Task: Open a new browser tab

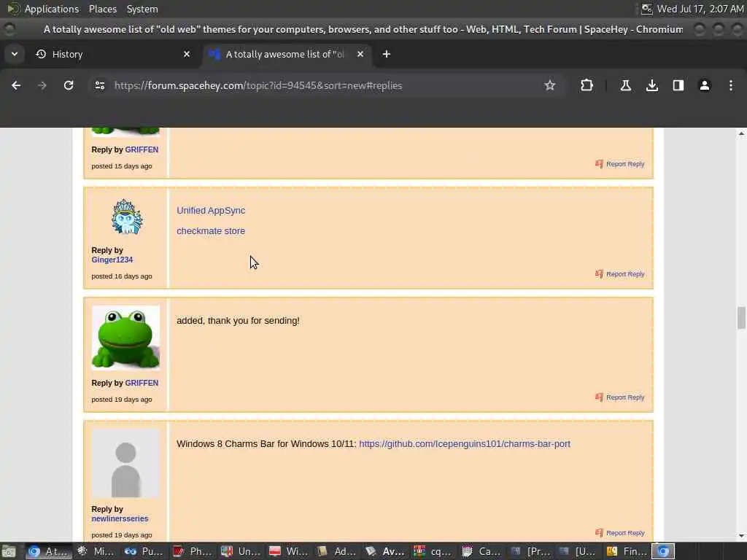Action: point(387,54)
